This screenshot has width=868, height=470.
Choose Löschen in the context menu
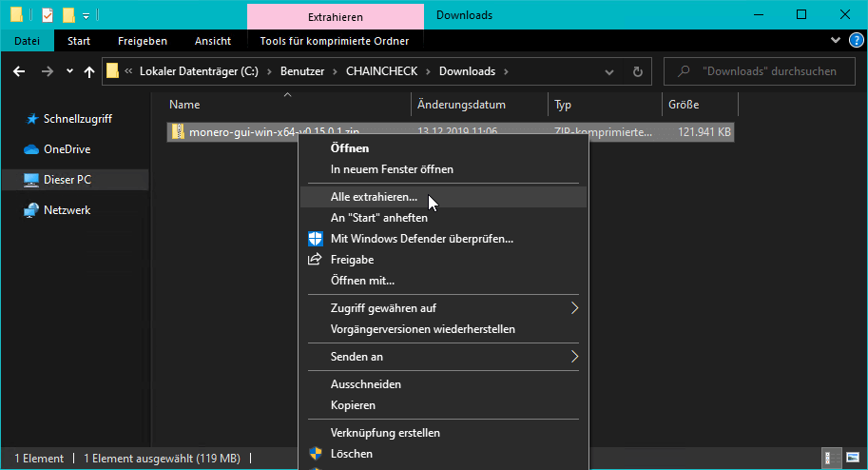[443, 454]
